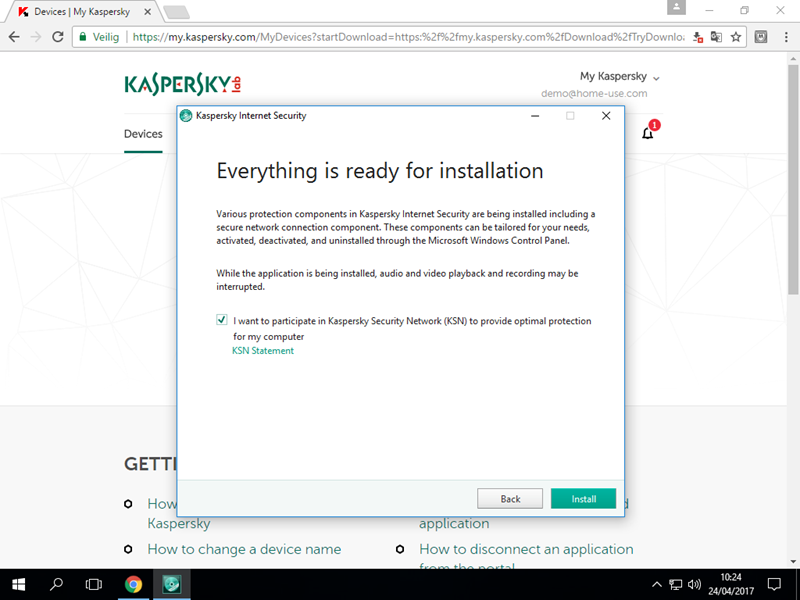Click the browser back arrow
The width and height of the screenshot is (800, 600).
[14, 36]
